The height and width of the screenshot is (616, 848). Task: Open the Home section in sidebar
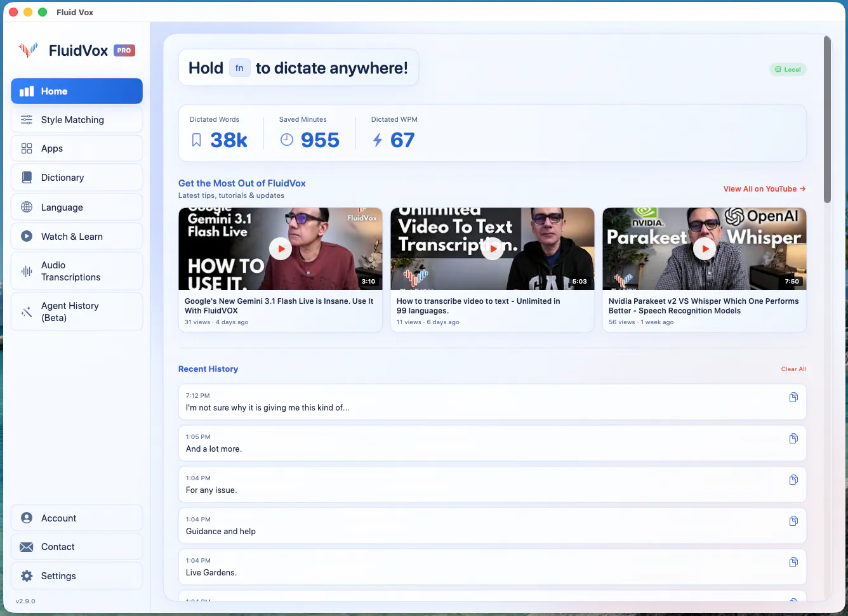(x=77, y=91)
